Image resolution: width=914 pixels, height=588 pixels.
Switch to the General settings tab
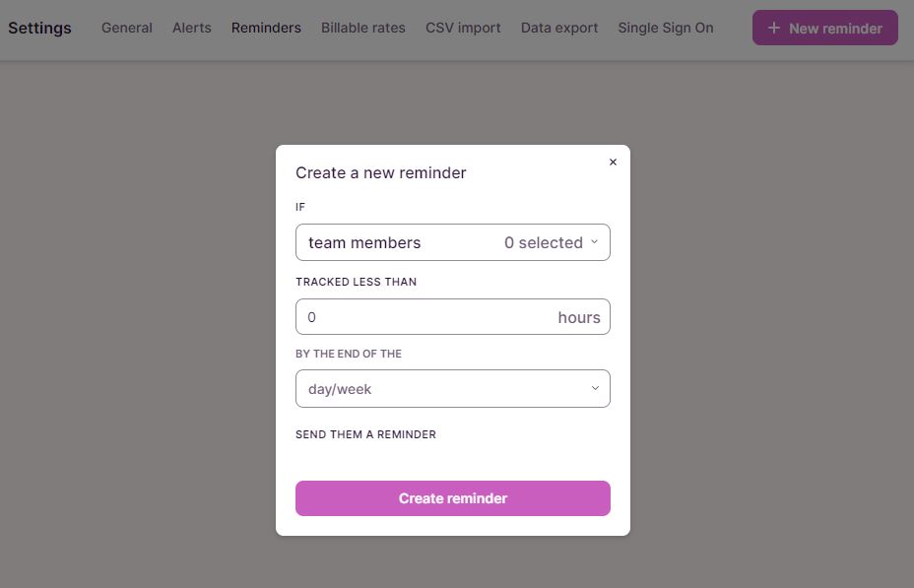(x=127, y=28)
